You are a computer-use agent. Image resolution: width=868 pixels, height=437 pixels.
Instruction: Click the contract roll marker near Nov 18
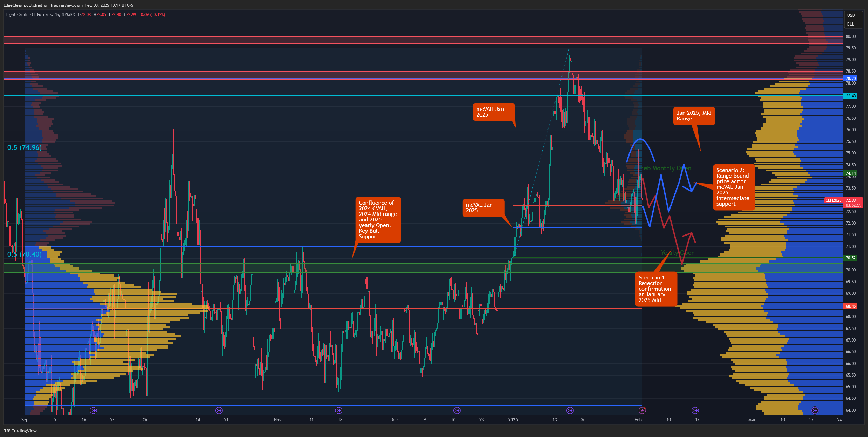pos(338,410)
